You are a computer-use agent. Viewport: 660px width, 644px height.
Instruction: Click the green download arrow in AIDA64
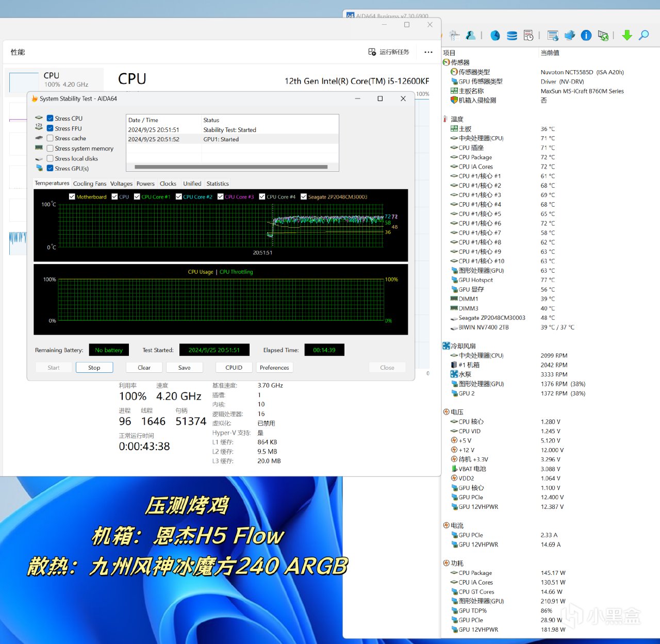point(627,35)
